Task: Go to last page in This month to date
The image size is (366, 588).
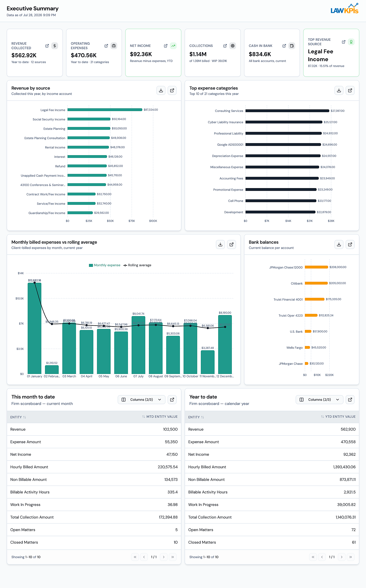Action: [173, 557]
